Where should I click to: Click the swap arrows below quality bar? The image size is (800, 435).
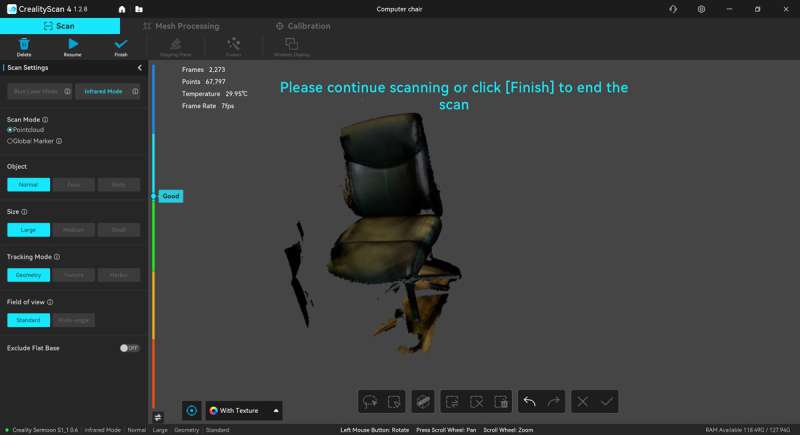[157, 417]
